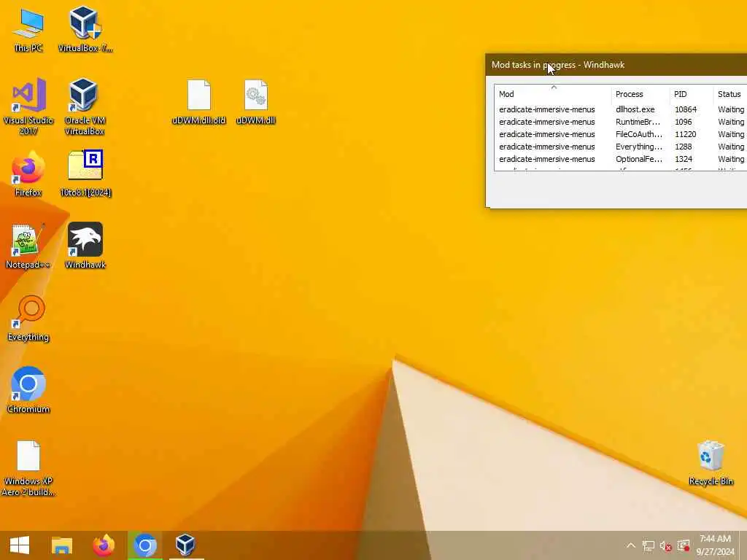
Task: Select the eradicate-immersive-menus row for dllhost.exe
Action: pyautogui.click(x=621, y=109)
